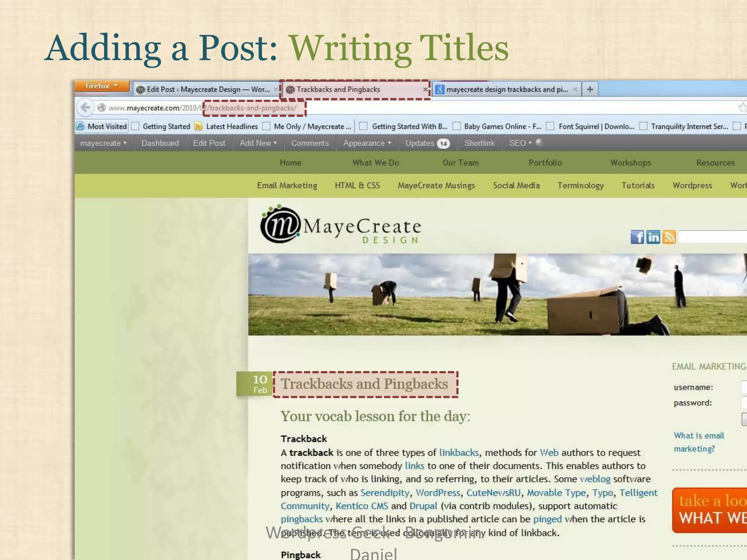This screenshot has width=747, height=560.
Task: Open Resources navigation item
Action: click(x=715, y=163)
